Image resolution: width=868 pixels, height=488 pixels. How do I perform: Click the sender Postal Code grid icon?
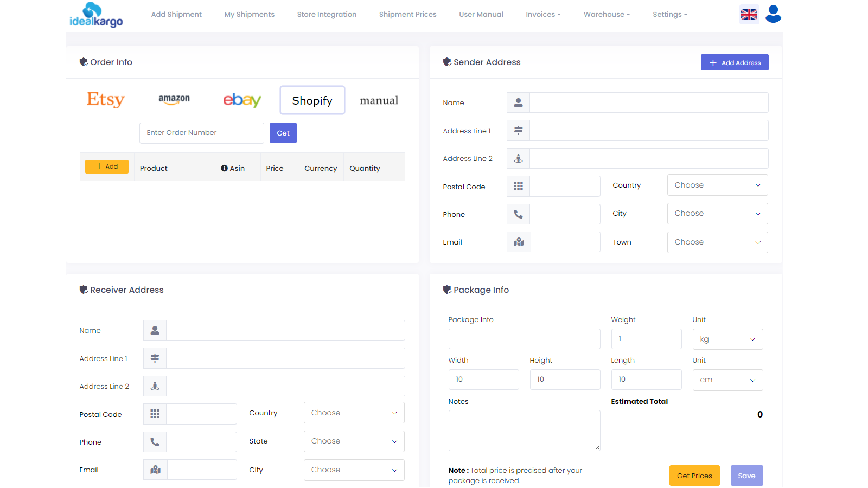pyautogui.click(x=518, y=187)
